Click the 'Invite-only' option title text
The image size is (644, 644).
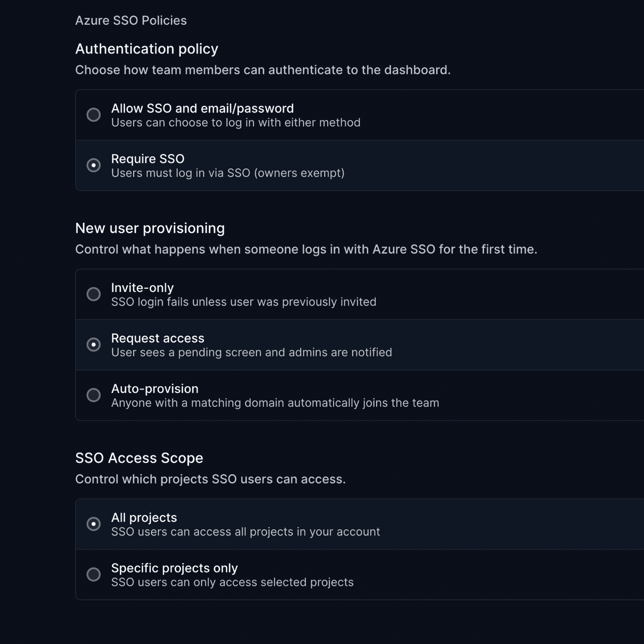142,288
